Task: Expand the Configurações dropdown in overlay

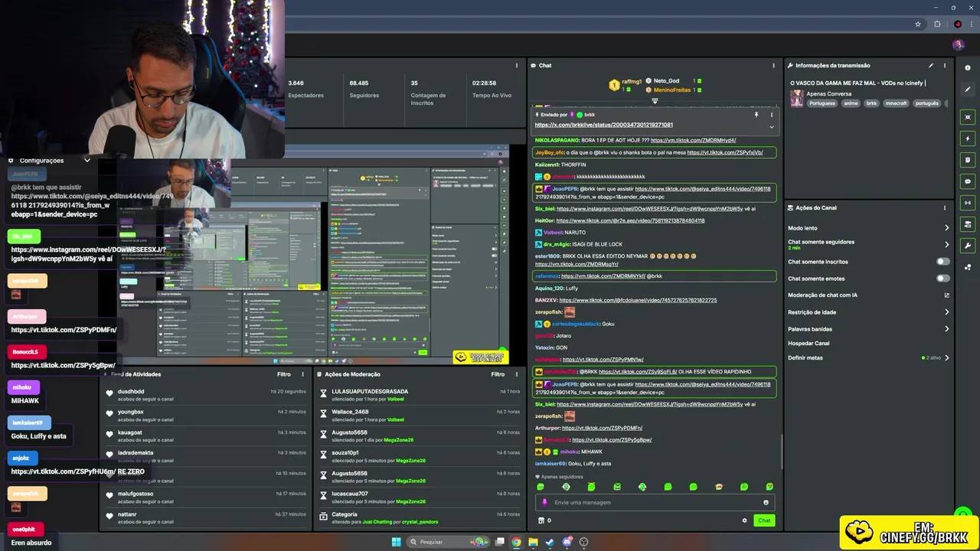Action: 87,161
